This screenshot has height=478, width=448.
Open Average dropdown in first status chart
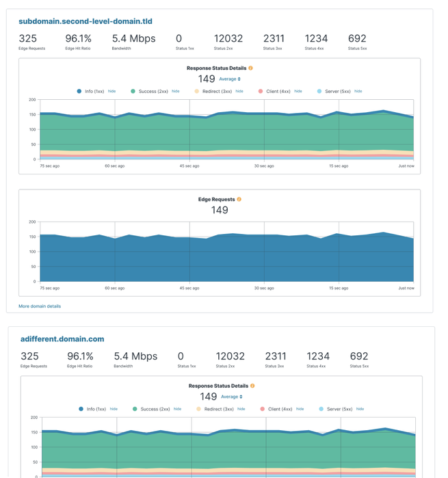[x=230, y=79]
